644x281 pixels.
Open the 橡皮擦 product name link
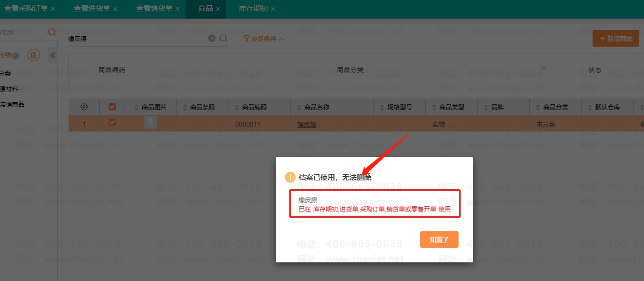point(307,124)
